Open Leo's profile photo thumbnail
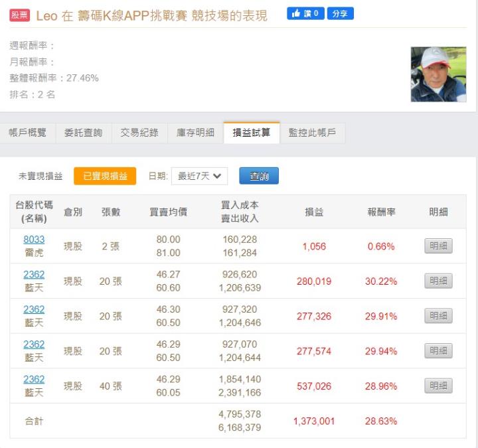This screenshot has height=448, width=478. pos(438,74)
